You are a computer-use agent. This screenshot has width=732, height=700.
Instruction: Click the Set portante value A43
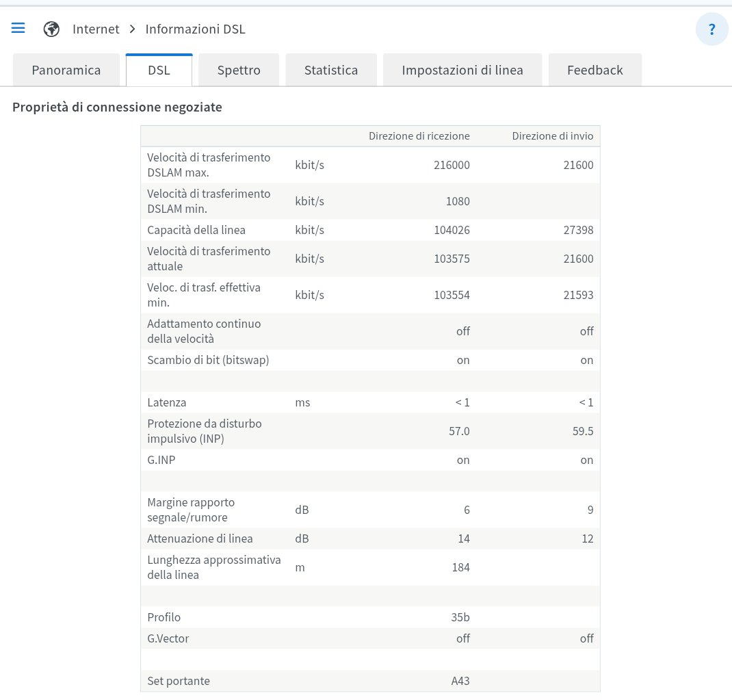[x=460, y=681]
